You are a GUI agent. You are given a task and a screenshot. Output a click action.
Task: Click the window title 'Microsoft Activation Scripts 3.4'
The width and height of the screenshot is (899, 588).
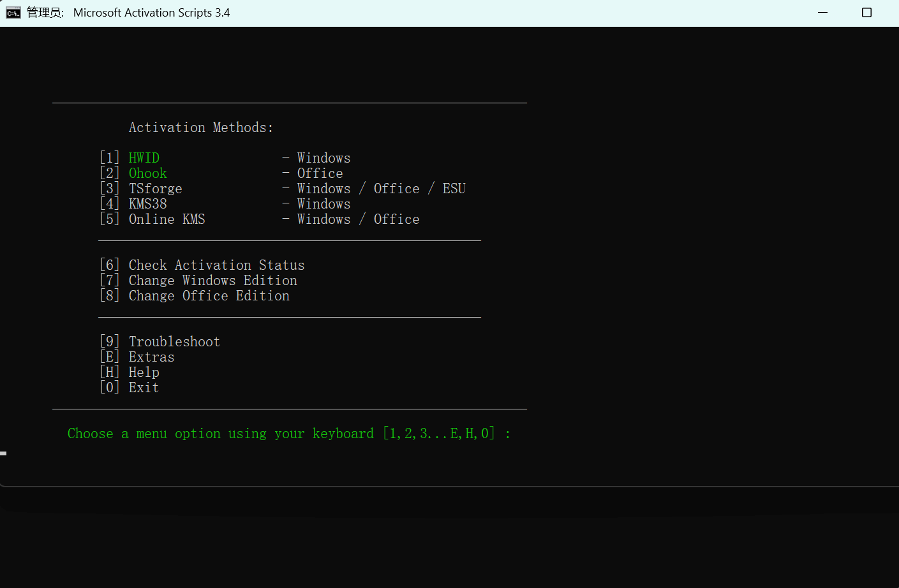[x=151, y=13]
